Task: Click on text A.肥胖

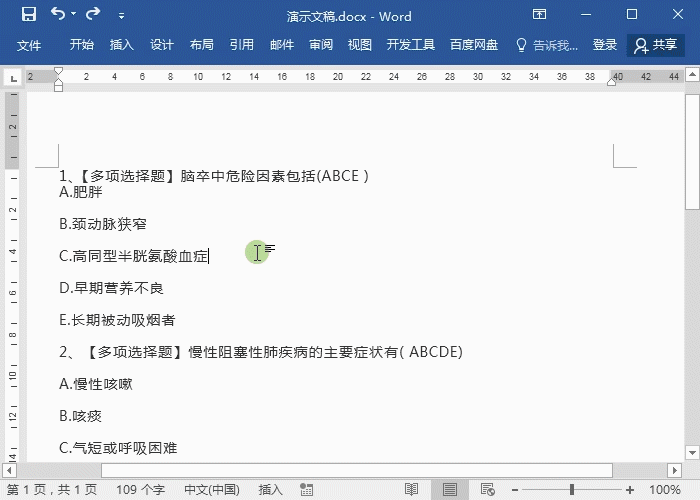Action: click(x=81, y=192)
